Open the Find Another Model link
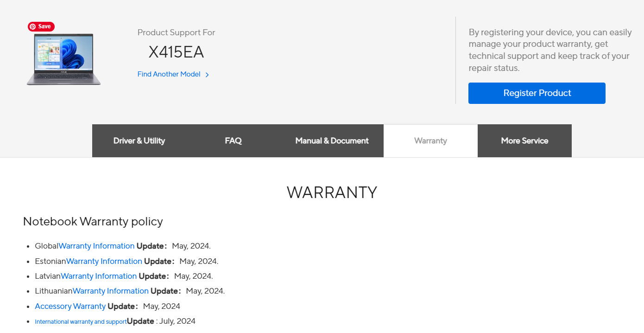 coord(169,74)
